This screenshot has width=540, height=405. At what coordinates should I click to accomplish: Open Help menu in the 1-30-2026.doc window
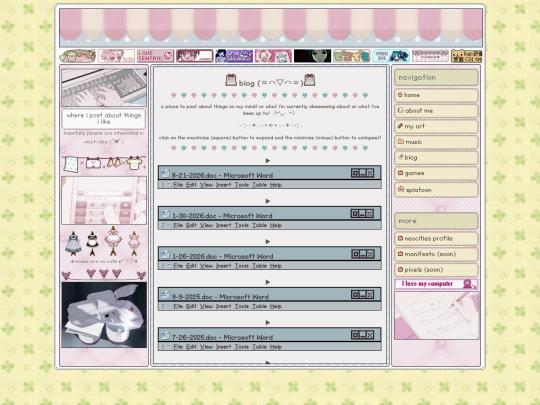coord(276,225)
